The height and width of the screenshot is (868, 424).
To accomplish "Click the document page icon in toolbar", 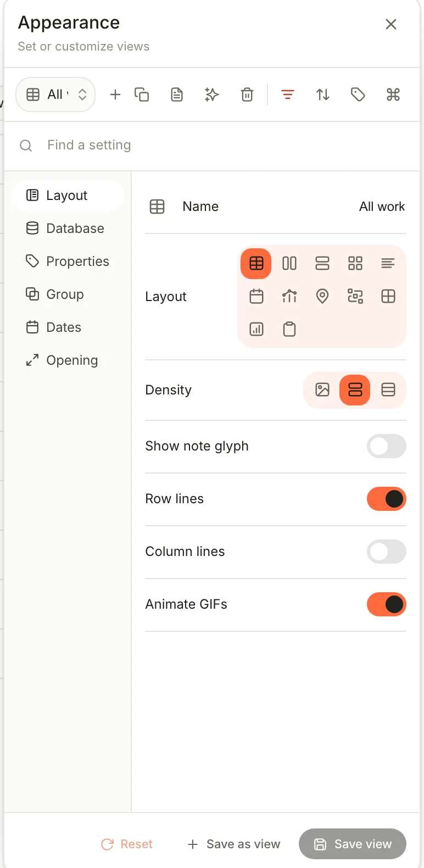I will tap(177, 94).
